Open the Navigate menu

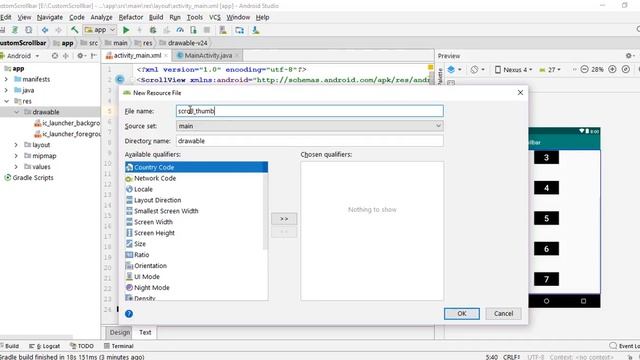click(x=50, y=17)
